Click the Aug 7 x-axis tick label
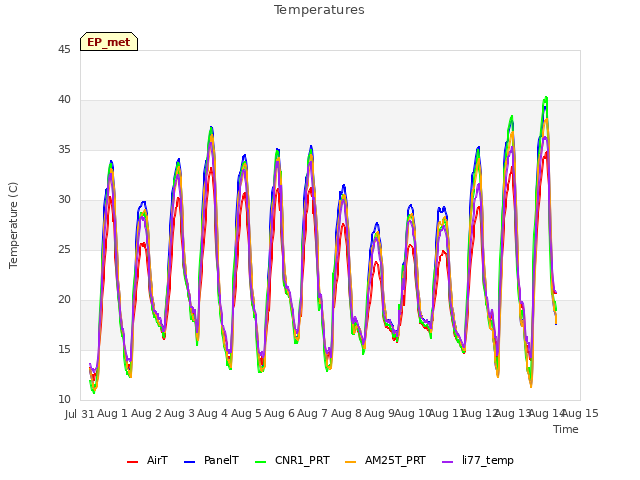 pyautogui.click(x=312, y=413)
